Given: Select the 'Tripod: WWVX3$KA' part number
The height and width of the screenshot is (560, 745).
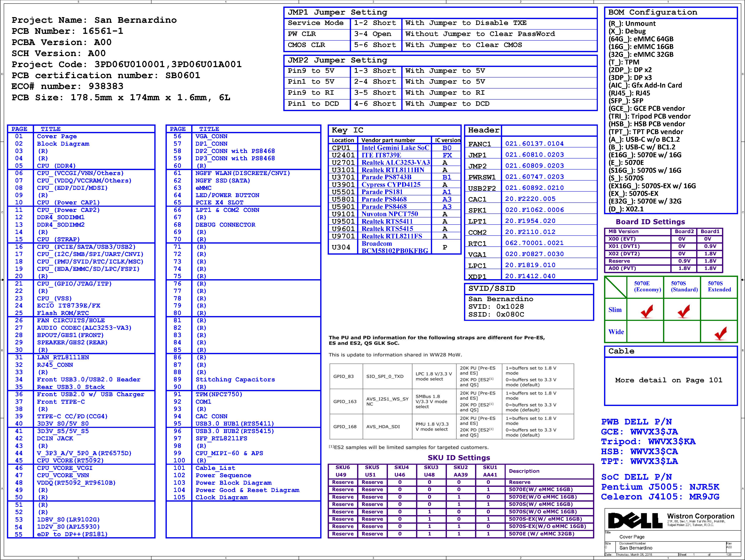Looking at the screenshot, I should pyautogui.click(x=648, y=442).
